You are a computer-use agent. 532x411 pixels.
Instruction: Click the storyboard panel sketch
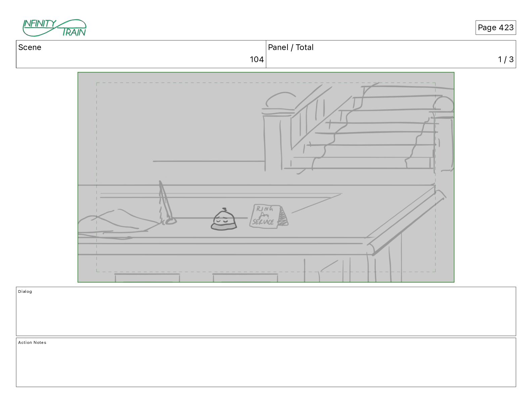tap(266, 177)
